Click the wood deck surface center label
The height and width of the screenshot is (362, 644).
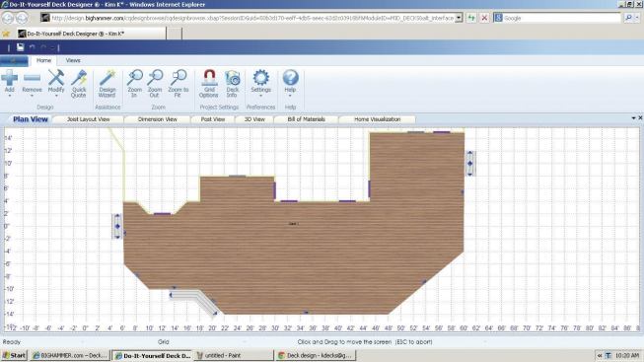[x=293, y=224]
